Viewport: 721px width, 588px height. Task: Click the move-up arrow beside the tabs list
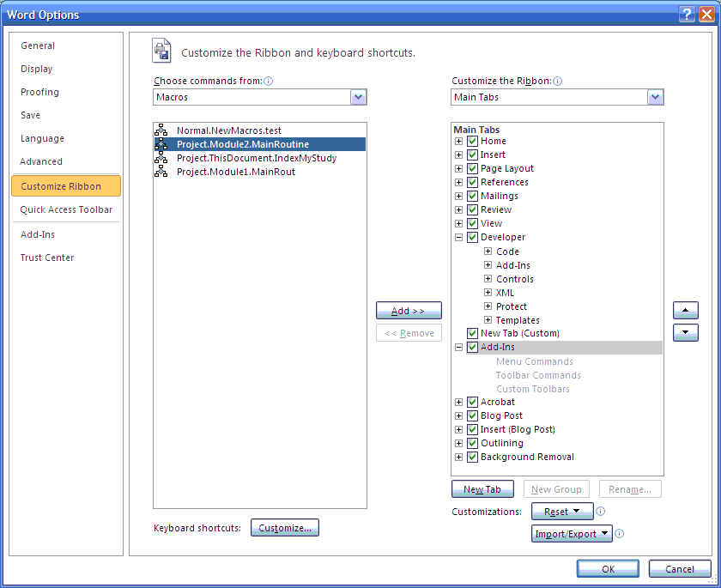pos(685,310)
